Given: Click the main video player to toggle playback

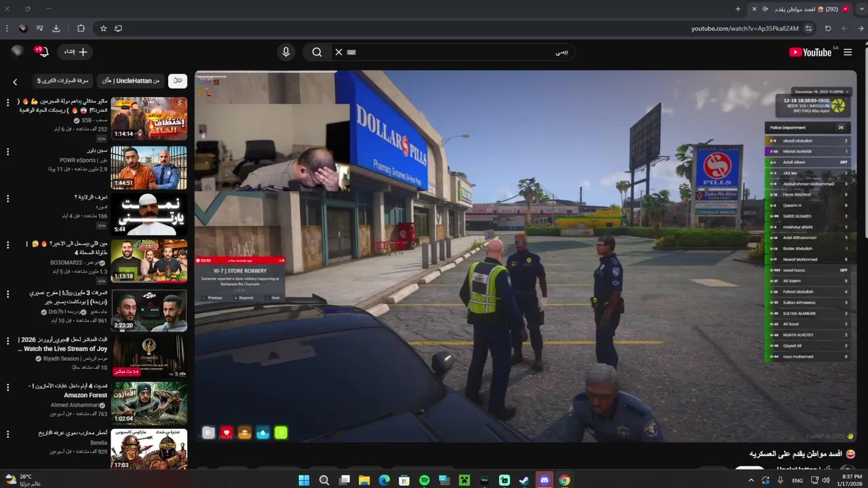Looking at the screenshot, I should tap(526, 256).
